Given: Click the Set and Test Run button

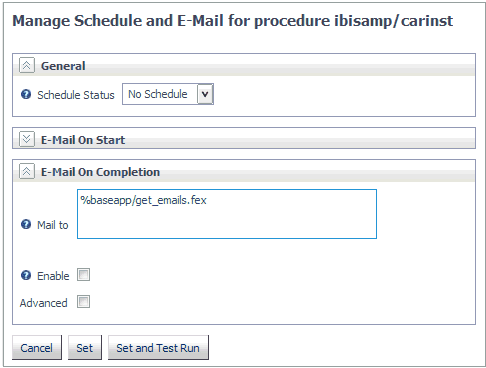Looking at the screenshot, I should click(x=158, y=348).
